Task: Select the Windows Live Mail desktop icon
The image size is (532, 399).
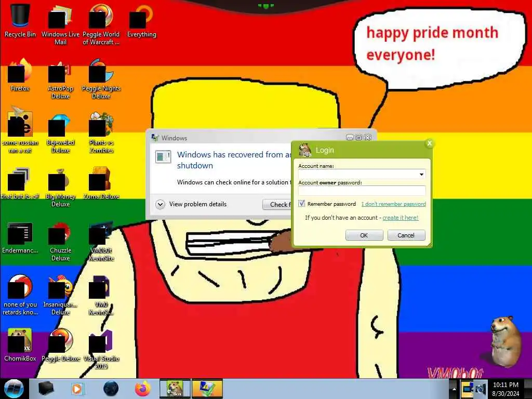Action: [60, 24]
